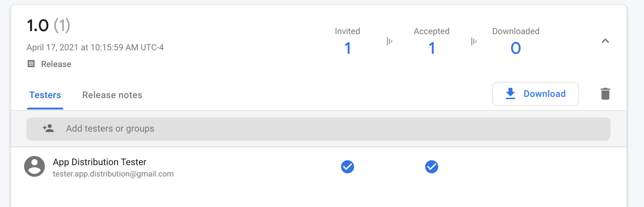Click the funnel icon after Invited
Screen dimensions: 644x207
[389, 41]
